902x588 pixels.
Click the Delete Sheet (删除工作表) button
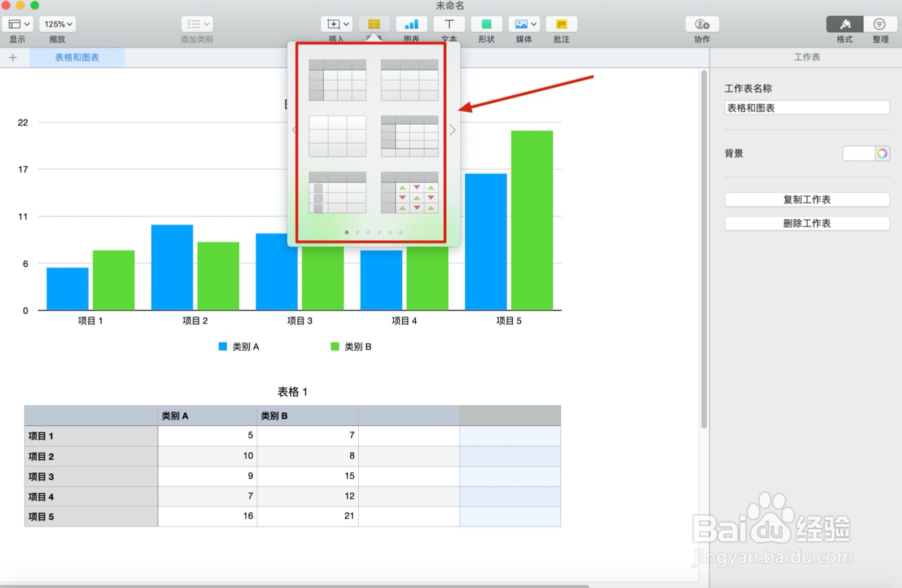[x=807, y=223]
